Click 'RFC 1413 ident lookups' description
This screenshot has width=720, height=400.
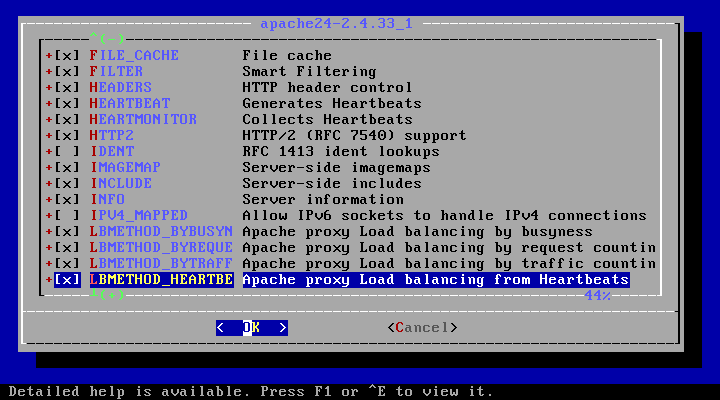pos(341,152)
